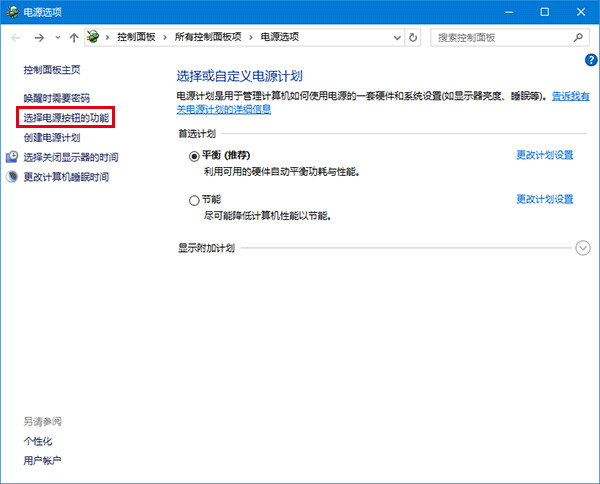Open the address bar history dropdown
Screen dimensions: 600x484
pos(397,37)
